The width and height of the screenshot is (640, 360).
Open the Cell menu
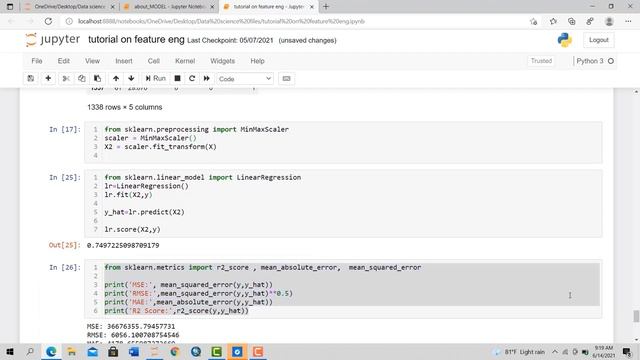click(x=153, y=61)
